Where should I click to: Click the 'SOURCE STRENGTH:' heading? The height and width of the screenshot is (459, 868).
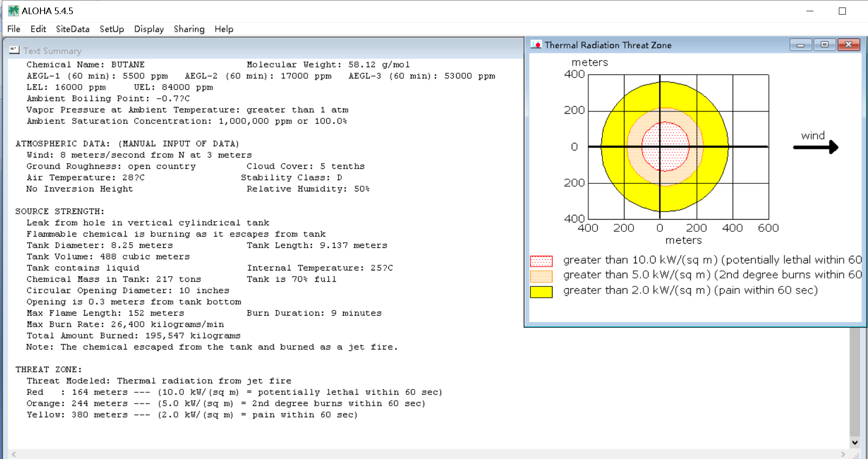(x=60, y=212)
